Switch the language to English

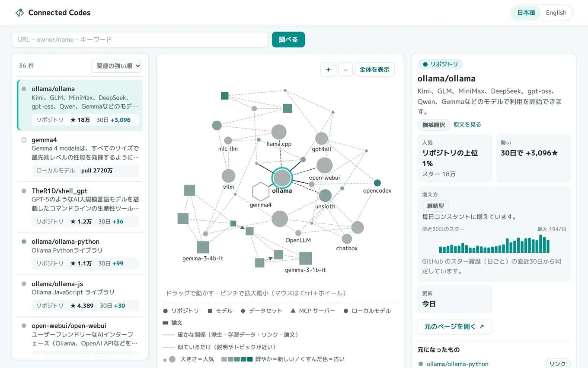click(556, 13)
